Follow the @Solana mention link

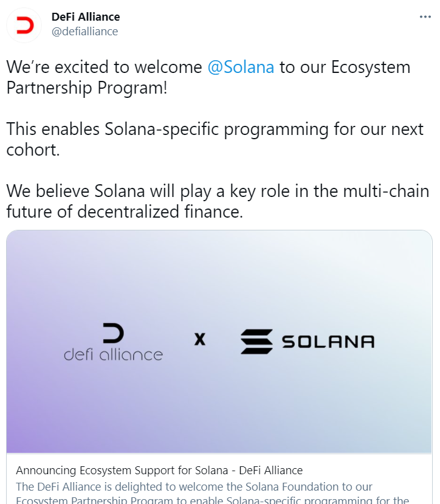(241, 67)
